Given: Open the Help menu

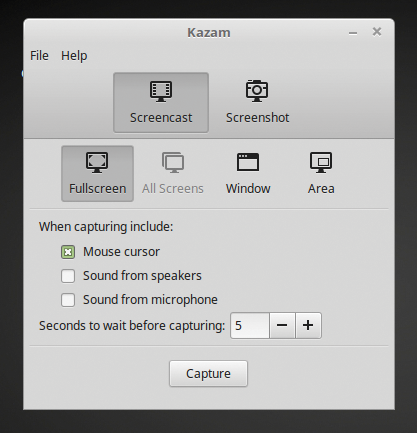Looking at the screenshot, I should pos(74,56).
